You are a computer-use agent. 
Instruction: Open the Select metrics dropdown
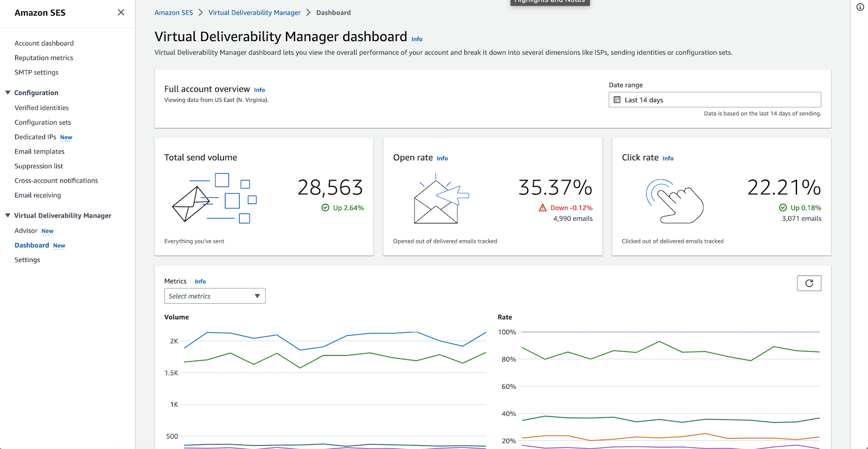pyautogui.click(x=215, y=296)
